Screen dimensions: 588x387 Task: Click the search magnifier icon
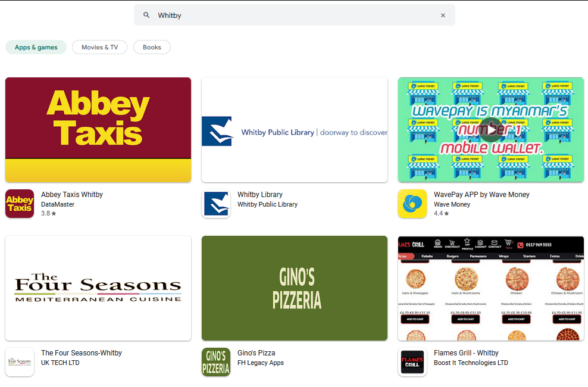coord(146,15)
